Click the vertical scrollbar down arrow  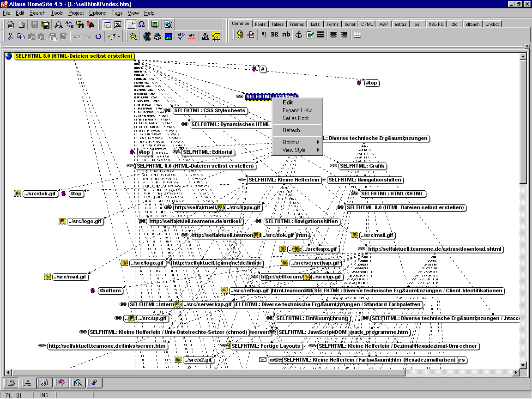tap(523, 365)
